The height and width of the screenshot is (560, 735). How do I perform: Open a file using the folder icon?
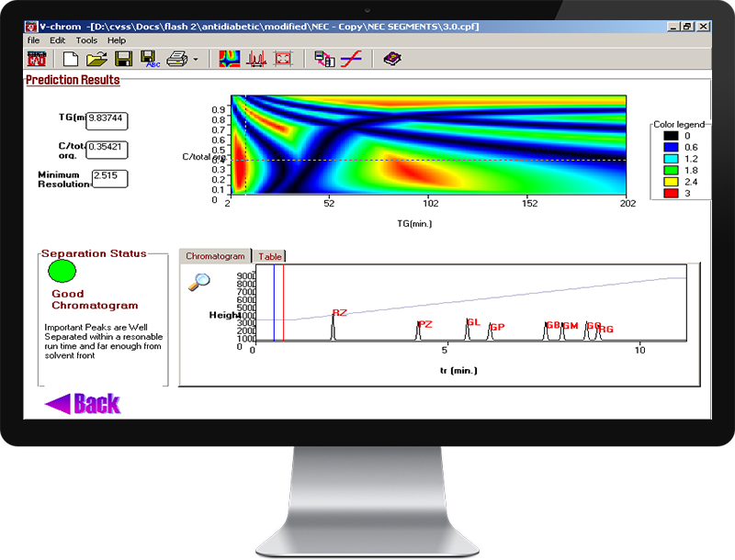pos(96,59)
